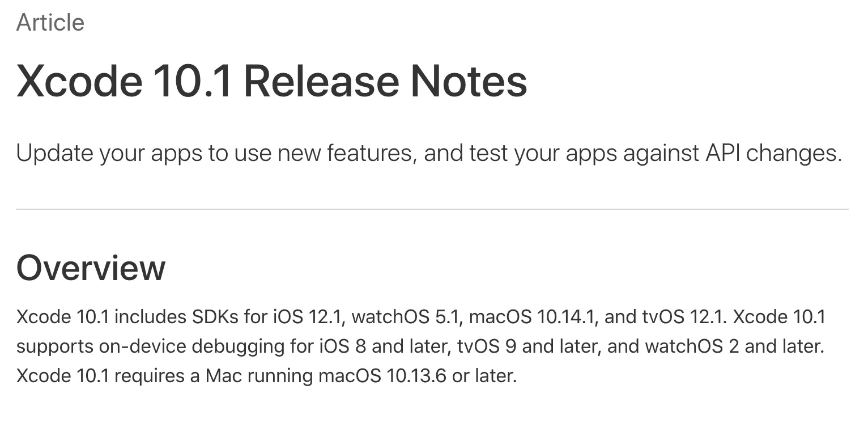Click the Article label above the title
Viewport: 868px width, 423px height.
coord(50,23)
